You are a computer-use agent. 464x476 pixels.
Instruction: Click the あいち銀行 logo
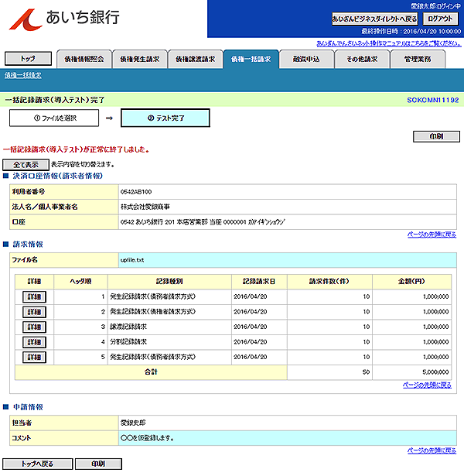tap(64, 19)
